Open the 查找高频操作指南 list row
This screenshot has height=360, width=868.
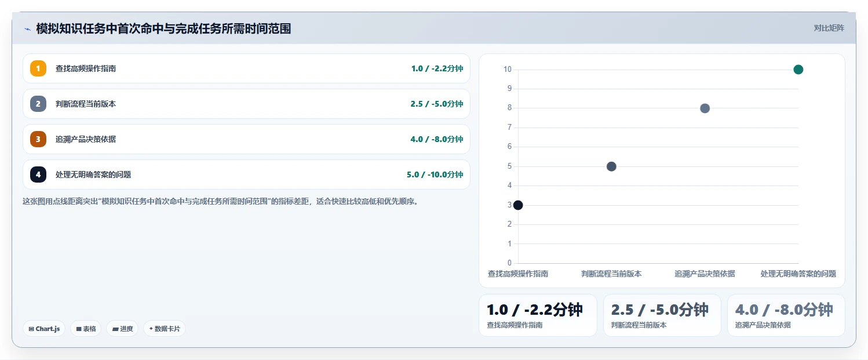[246, 68]
